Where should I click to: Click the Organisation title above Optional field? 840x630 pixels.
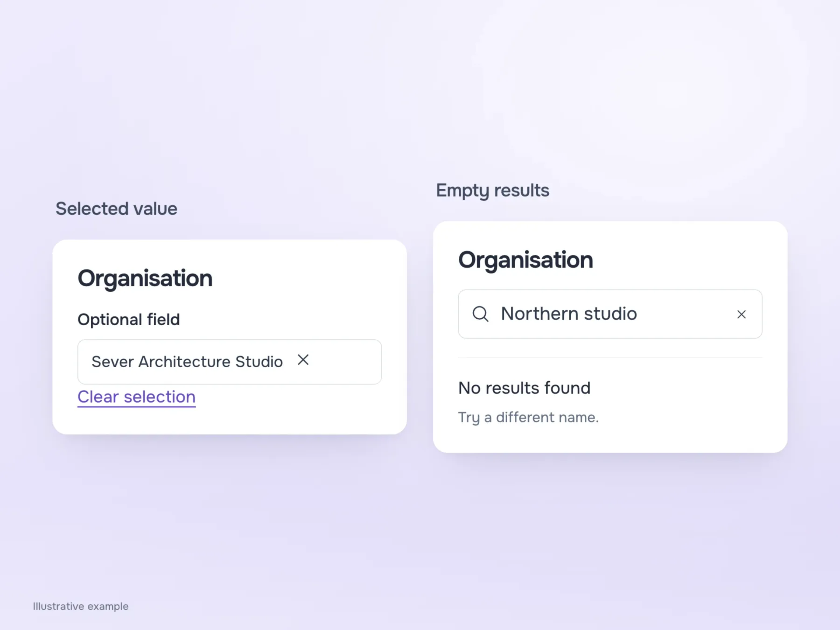click(x=145, y=279)
